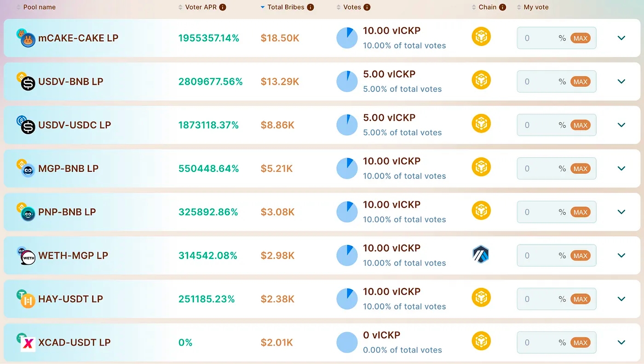Click the Total Bribes info icon
Viewport: 644px width, 364px height.
[x=310, y=7]
